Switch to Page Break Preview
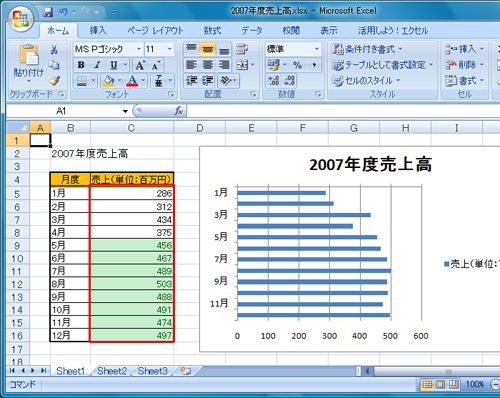 [453, 385]
